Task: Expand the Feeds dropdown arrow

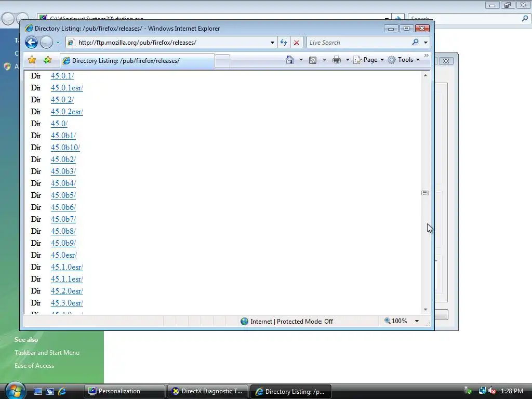Action: tap(324, 60)
